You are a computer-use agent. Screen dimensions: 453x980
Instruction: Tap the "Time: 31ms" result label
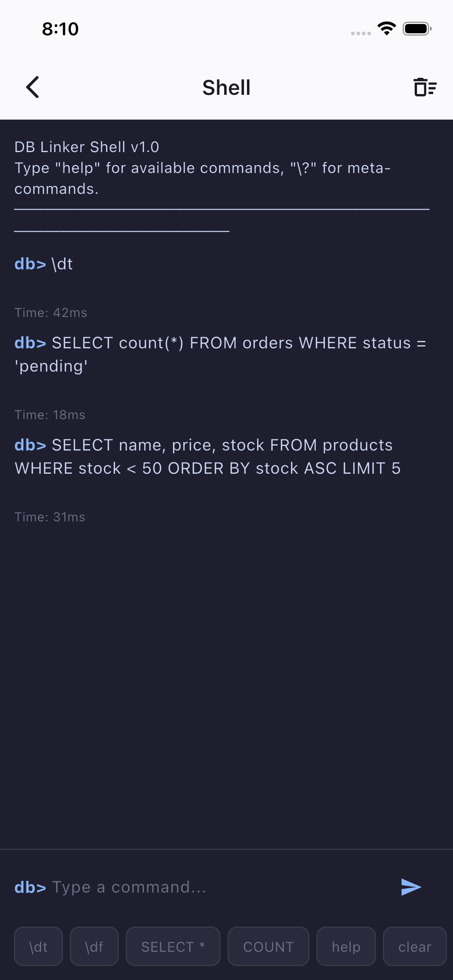pyautogui.click(x=50, y=517)
